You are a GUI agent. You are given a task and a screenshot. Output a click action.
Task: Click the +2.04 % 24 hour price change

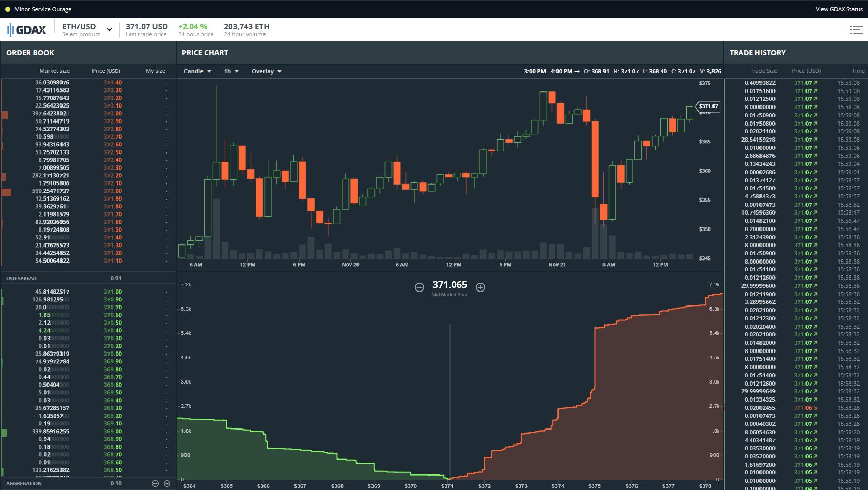coord(193,26)
